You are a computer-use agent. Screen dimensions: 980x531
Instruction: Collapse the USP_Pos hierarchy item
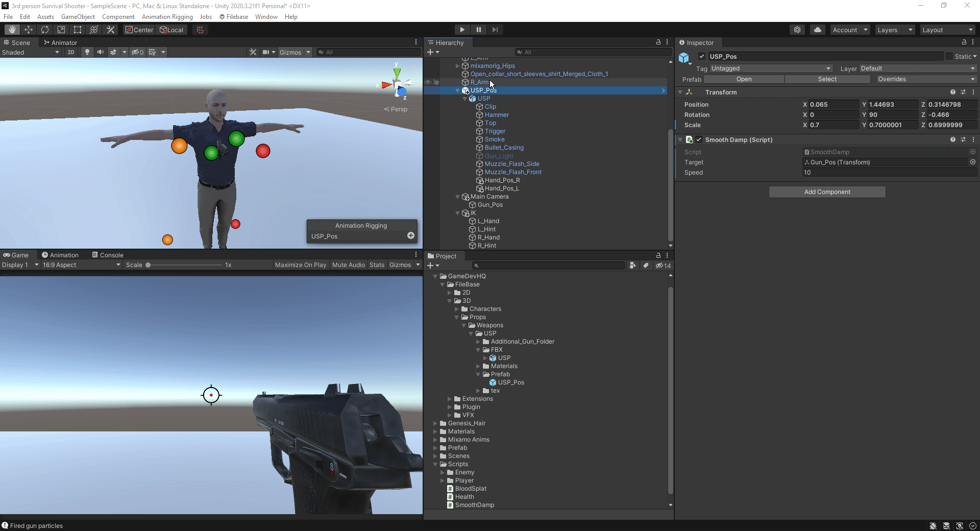click(457, 90)
